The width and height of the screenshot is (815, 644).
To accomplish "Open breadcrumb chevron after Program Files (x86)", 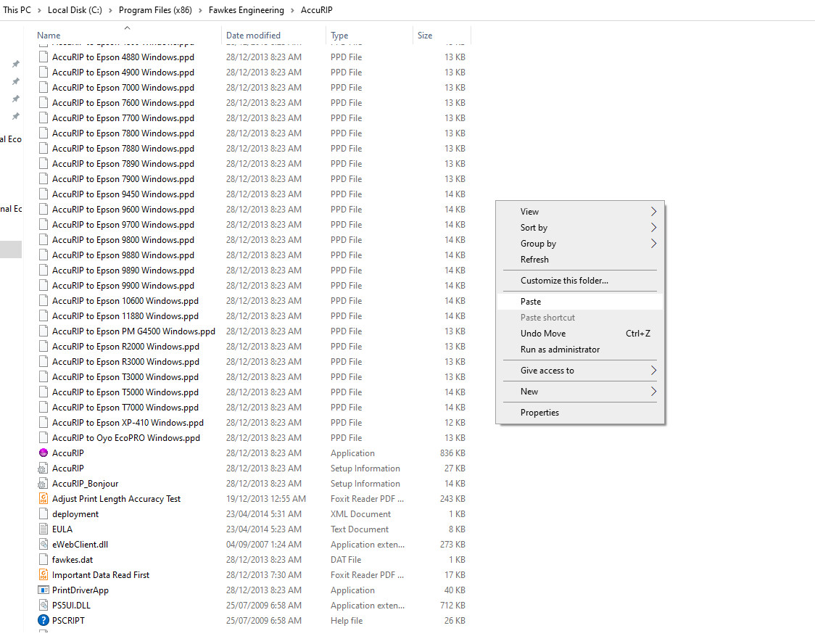I will (200, 10).
